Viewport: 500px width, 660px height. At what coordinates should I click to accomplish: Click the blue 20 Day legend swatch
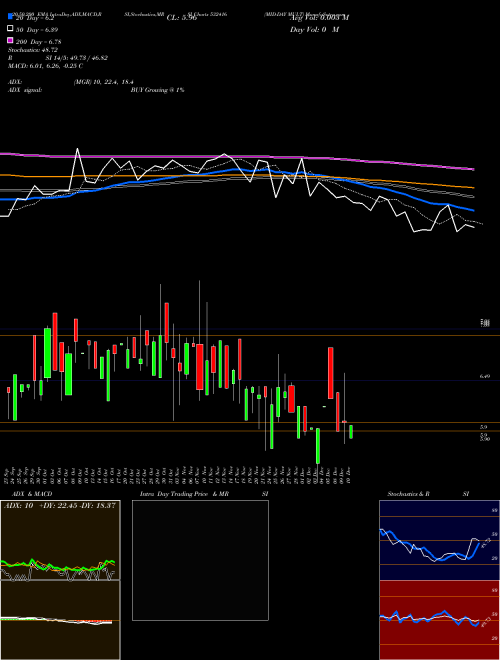click(x=10, y=16)
